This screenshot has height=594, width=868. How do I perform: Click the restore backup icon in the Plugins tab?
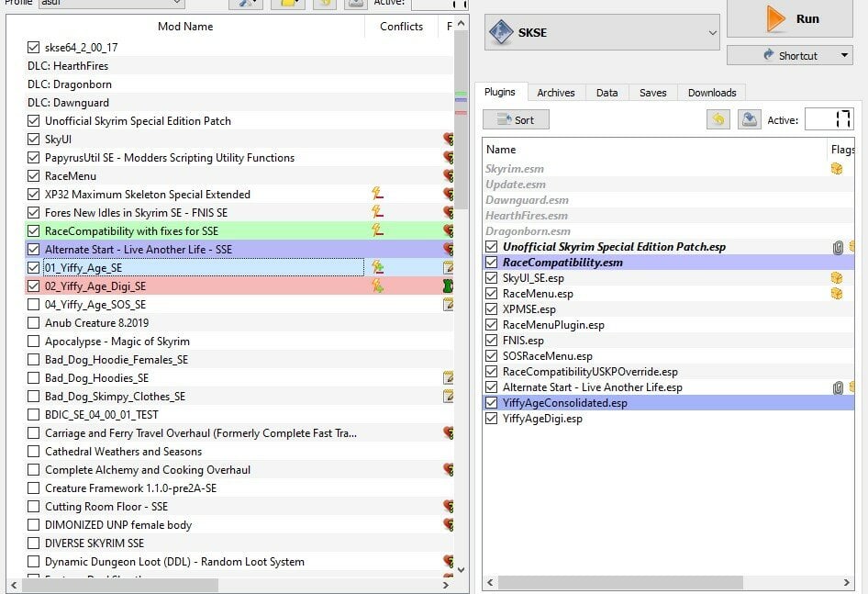[718, 119]
